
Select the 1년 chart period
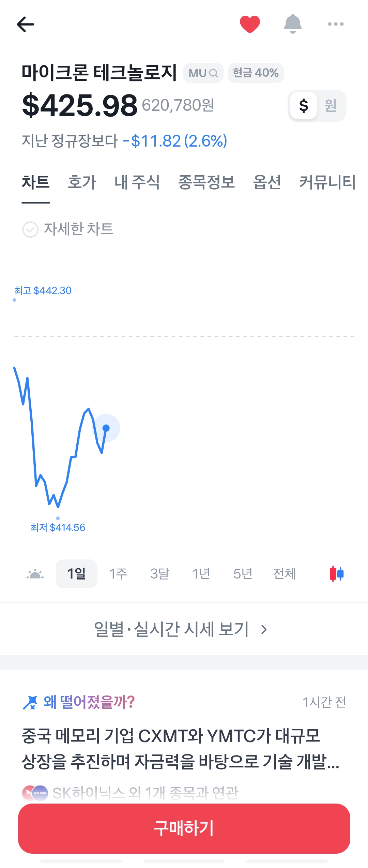(x=201, y=574)
